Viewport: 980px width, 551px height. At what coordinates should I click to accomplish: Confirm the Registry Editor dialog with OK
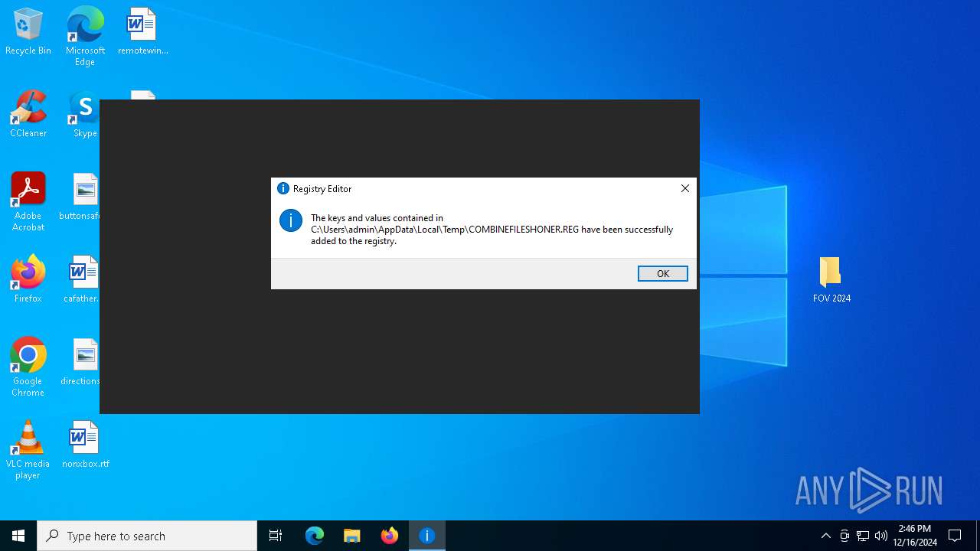tap(662, 273)
